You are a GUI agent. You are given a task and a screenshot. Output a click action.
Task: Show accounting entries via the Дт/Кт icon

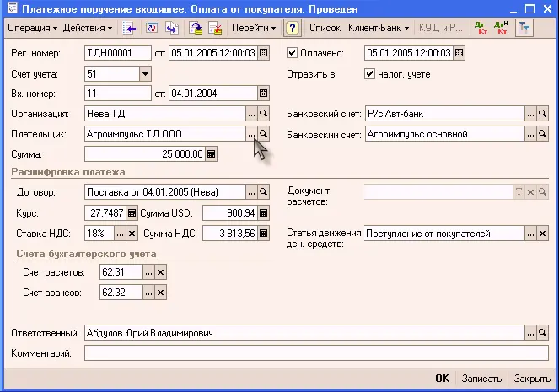pyautogui.click(x=481, y=28)
